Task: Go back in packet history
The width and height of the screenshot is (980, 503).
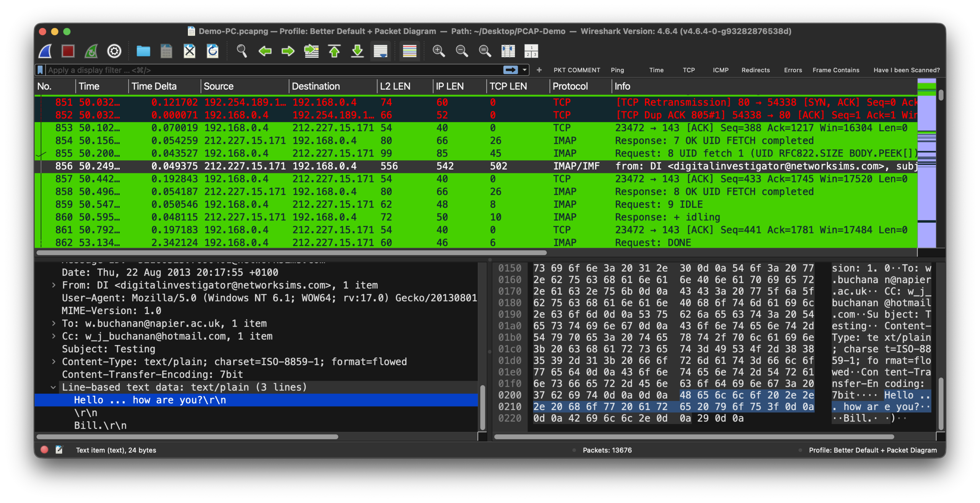Action: click(x=265, y=51)
